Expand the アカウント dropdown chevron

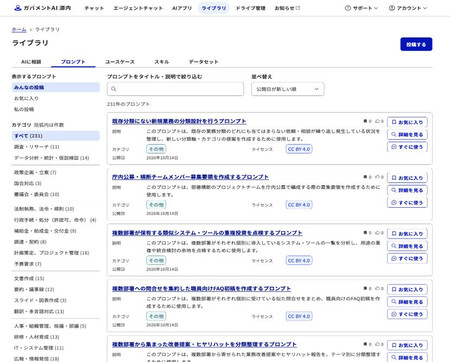425,8
